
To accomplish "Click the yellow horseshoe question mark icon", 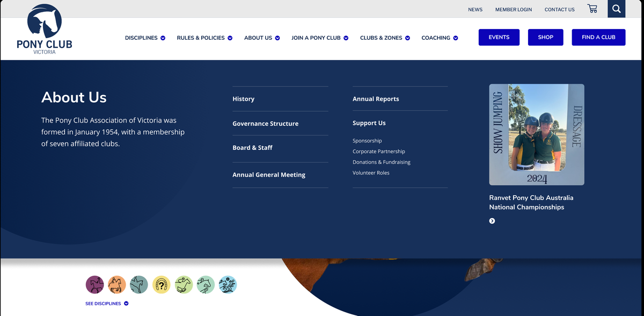I will 161,284.
